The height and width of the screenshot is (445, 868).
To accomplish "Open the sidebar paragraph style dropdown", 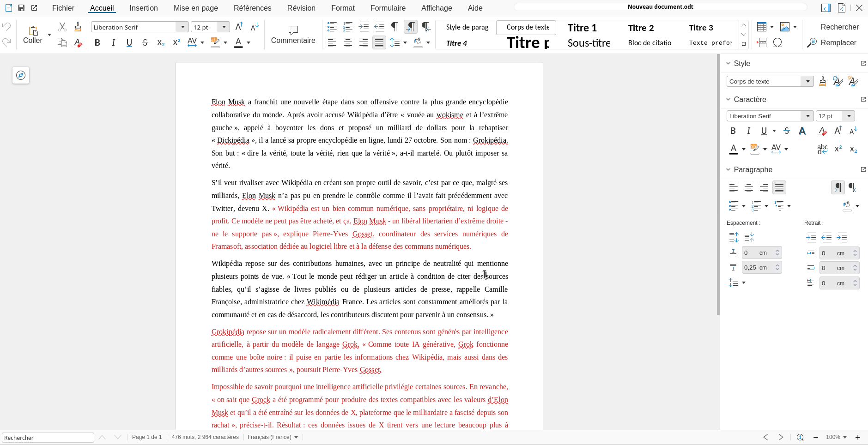I will coord(807,82).
